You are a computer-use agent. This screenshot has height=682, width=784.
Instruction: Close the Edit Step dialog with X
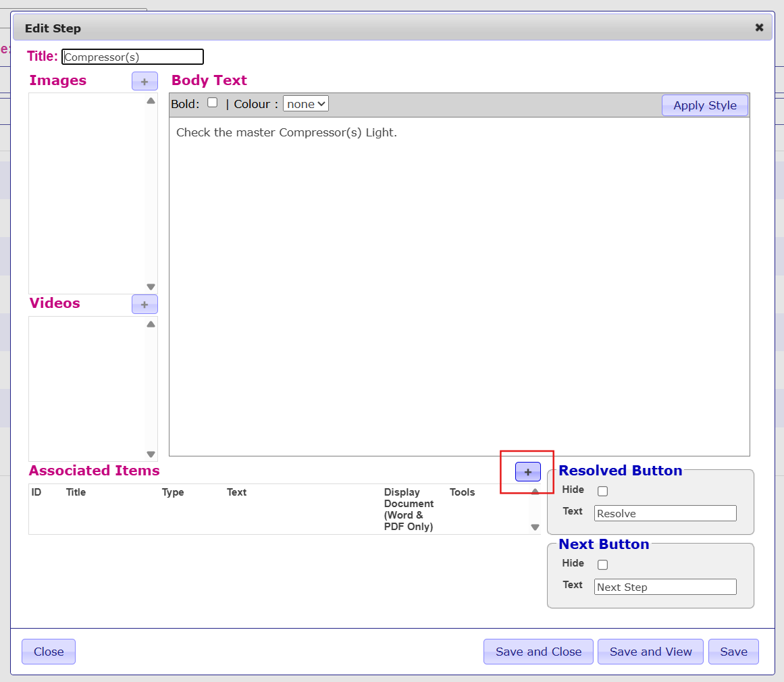pos(759,28)
